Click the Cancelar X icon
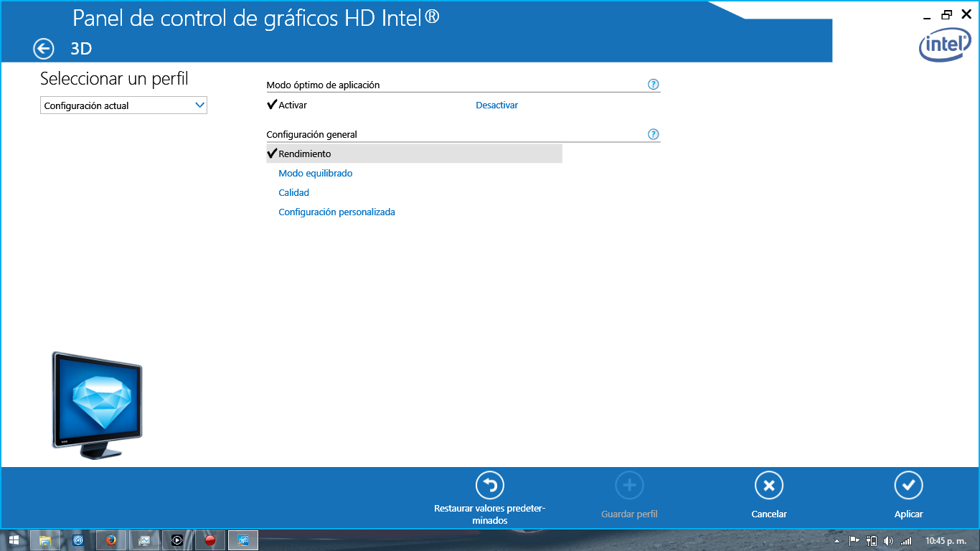This screenshot has height=551, width=980. [x=769, y=486]
